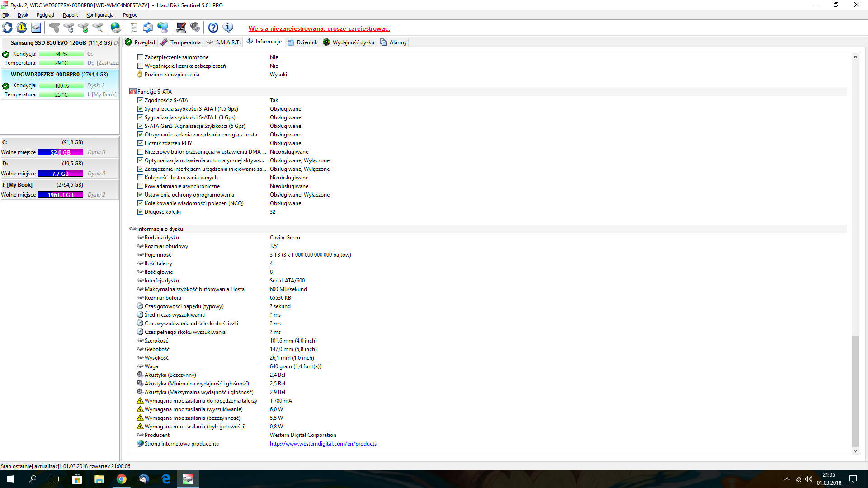868x488 pixels.
Task: Switch to the Dziennik tab
Action: [x=302, y=42]
